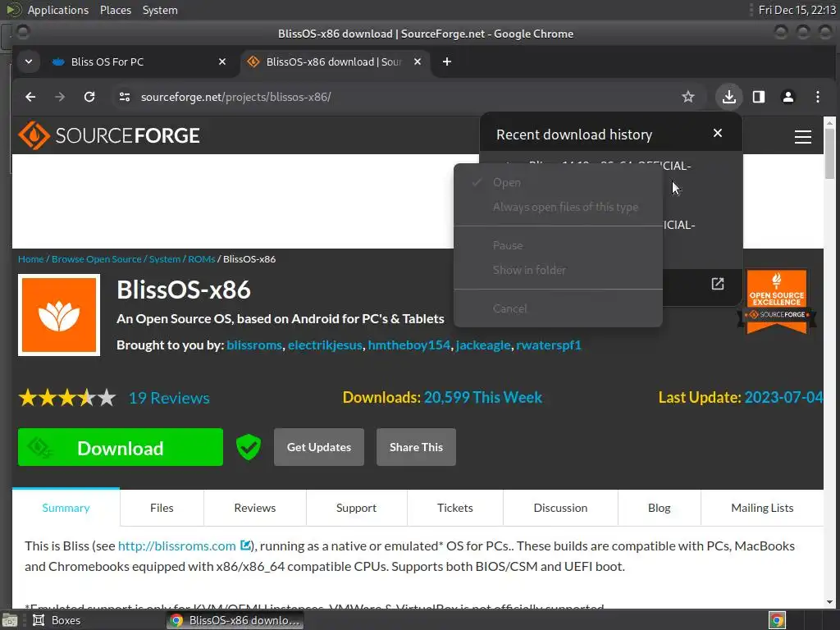Image resolution: width=840 pixels, height=630 pixels.
Task: Toggle the Chrome side panel icon
Action: point(759,97)
